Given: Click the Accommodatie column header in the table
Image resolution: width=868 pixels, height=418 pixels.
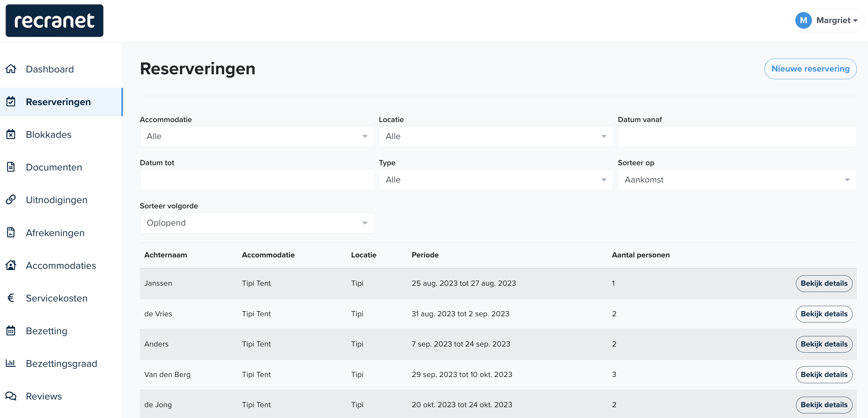Looking at the screenshot, I should 268,255.
